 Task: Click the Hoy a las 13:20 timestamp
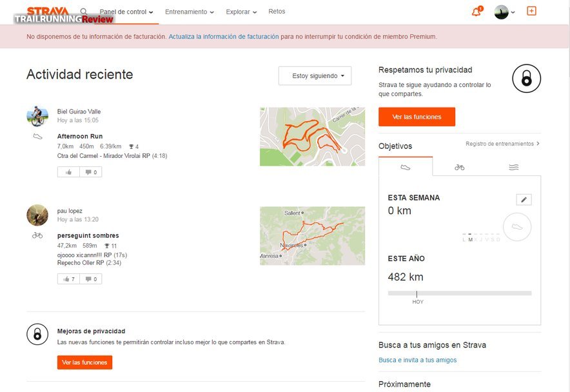click(78, 220)
